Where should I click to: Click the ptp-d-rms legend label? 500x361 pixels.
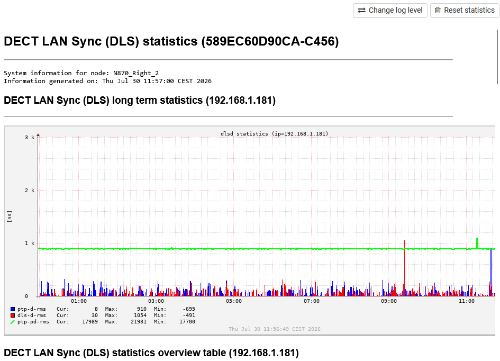coord(32,309)
